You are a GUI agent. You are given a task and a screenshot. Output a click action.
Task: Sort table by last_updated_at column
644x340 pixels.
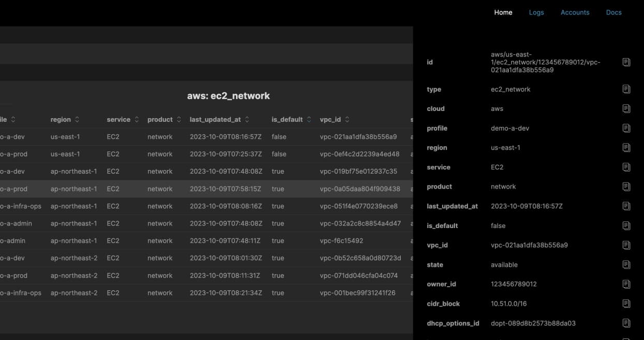point(247,119)
